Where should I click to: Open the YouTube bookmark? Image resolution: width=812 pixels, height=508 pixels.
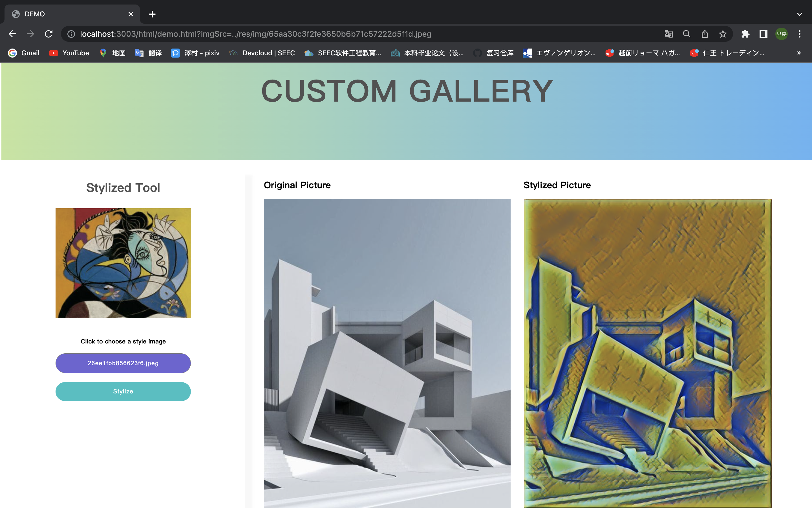click(69, 53)
